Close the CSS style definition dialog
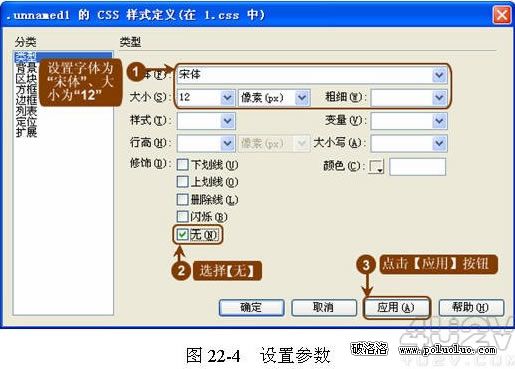The width and height of the screenshot is (515, 369). (x=502, y=15)
